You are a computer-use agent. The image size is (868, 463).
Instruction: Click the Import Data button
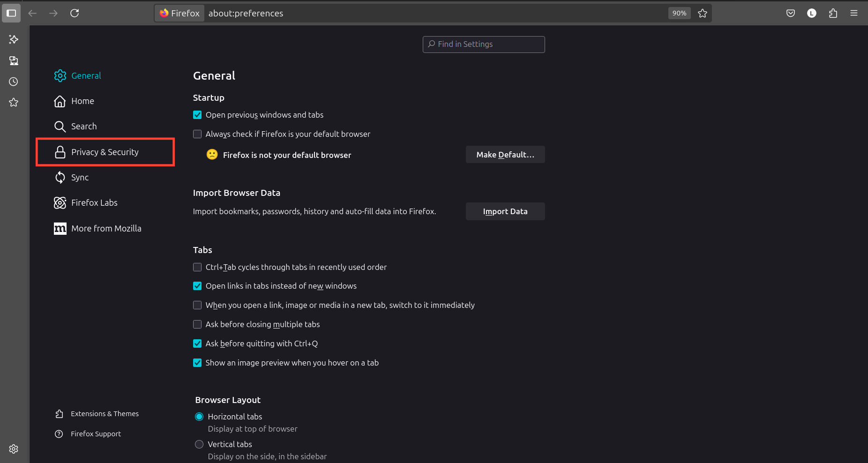point(505,211)
